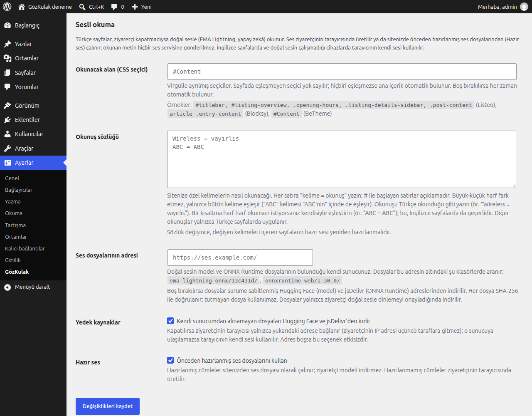532x416 pixels.
Task: Toggle Hugging Face and jsDelivr fallback checkbox
Action: tap(170, 321)
